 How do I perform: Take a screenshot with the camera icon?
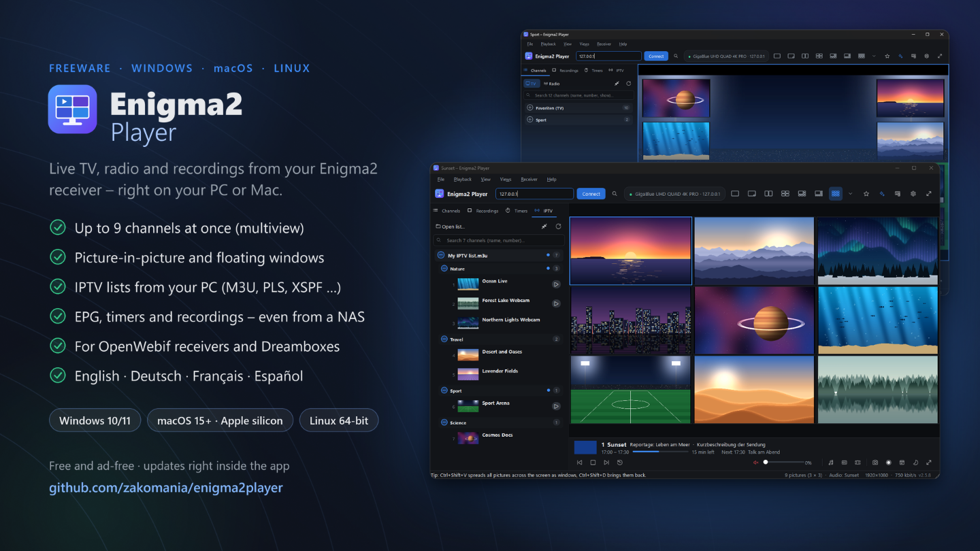point(875,463)
